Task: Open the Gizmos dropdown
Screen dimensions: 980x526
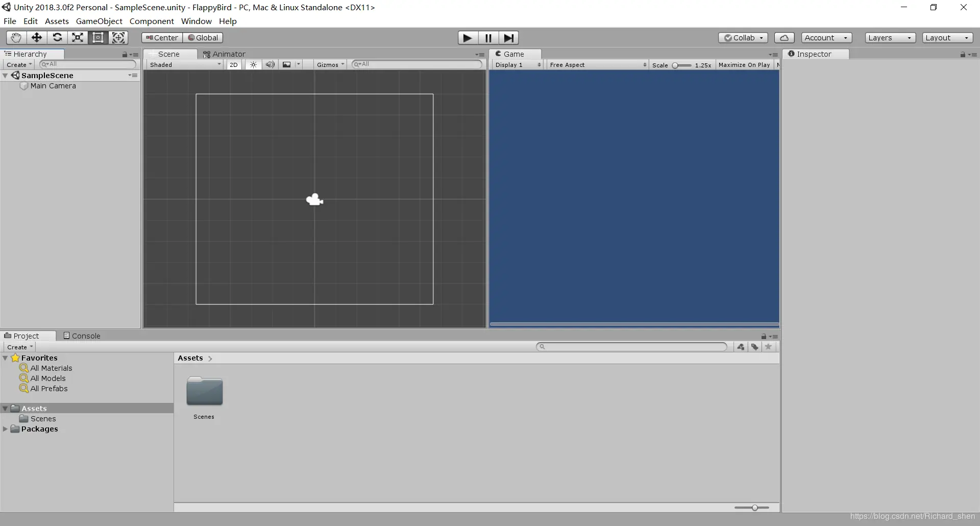Action: click(330, 65)
